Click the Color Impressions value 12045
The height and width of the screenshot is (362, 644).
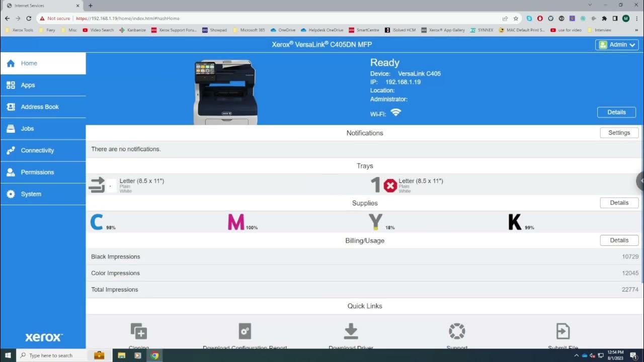630,273
